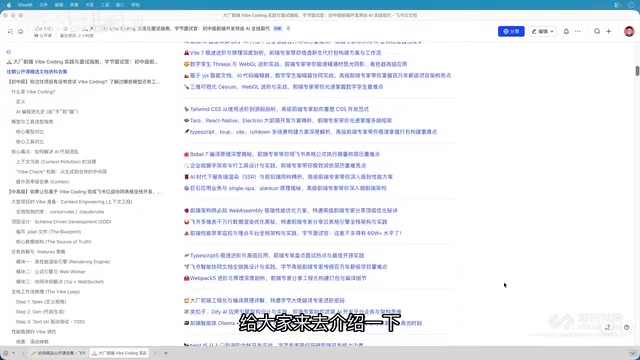
Task: Select outline item Step 1: Spec
Action: (x=41, y=302)
